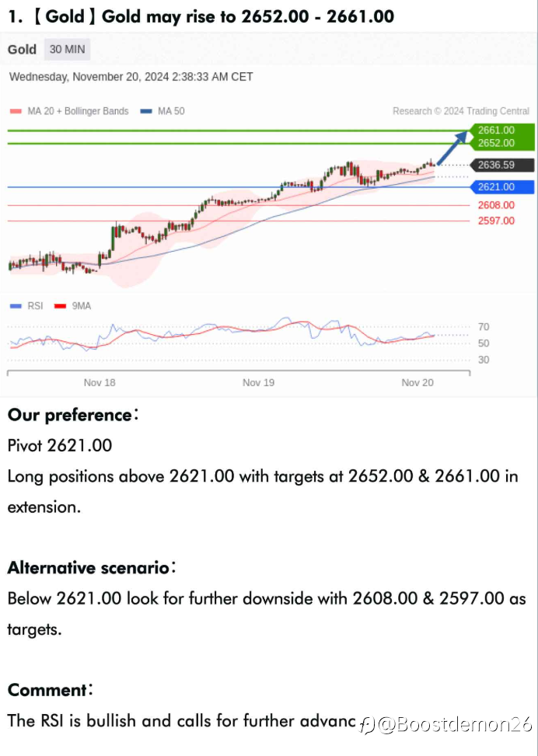538x756 pixels.
Task: Select the green 2652.00 target price tag
Action: (x=496, y=143)
